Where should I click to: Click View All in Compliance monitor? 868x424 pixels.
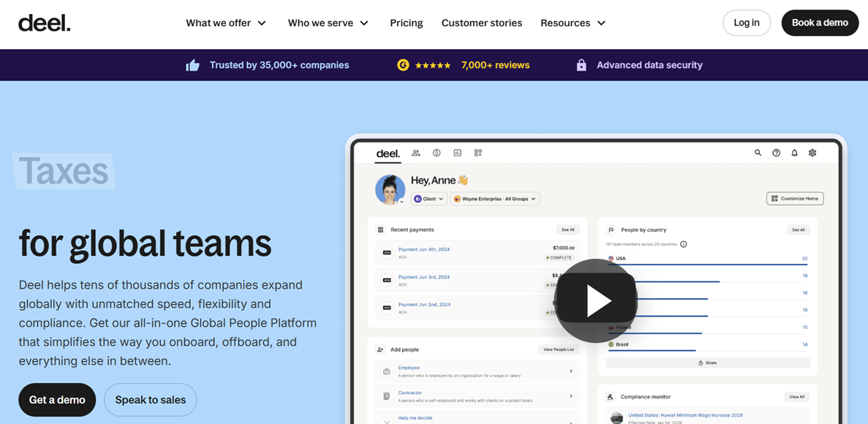[x=797, y=397]
